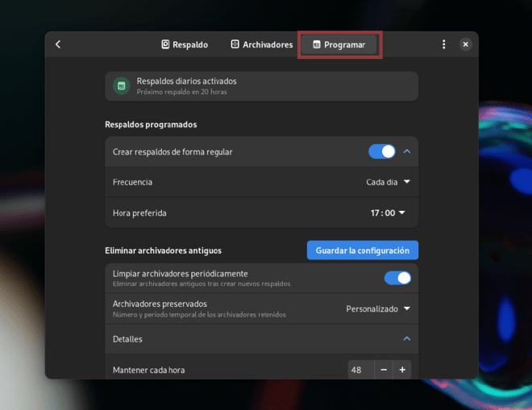Click the Mantener cada hora value field

(x=361, y=370)
